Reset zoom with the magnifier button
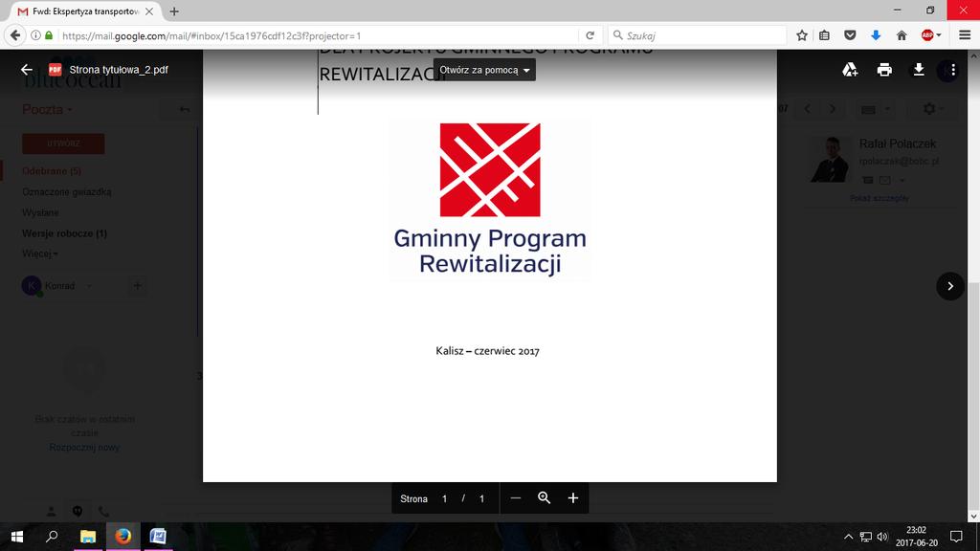This screenshot has height=551, width=980. (x=545, y=497)
